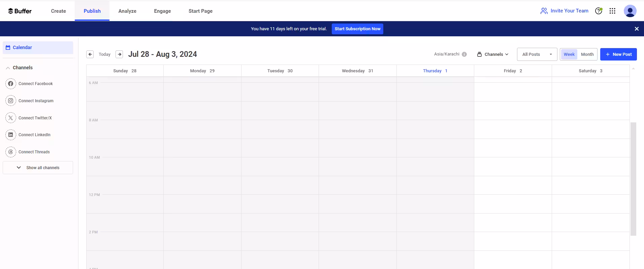Click the calendar vertical scrollbar
644x269 pixels.
point(633,179)
